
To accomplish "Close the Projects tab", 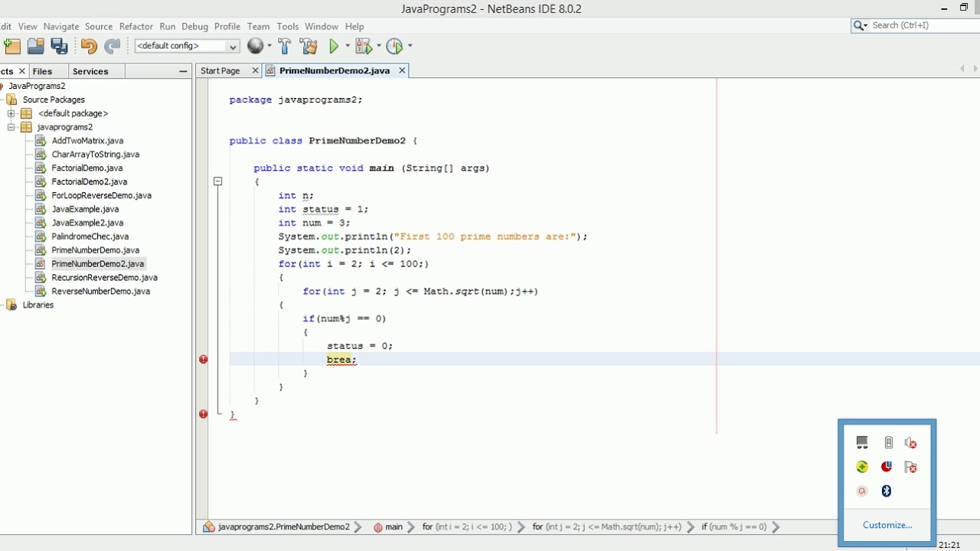I will click(21, 71).
